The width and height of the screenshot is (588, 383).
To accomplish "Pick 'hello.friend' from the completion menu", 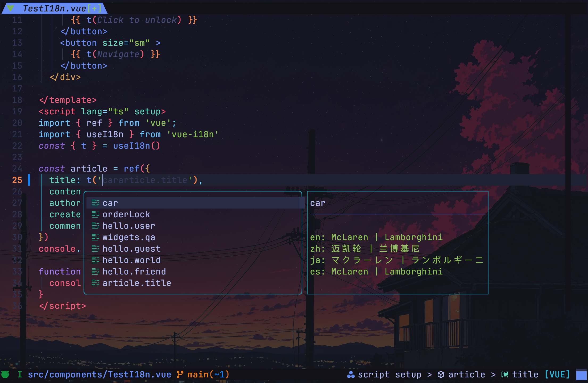I will click(195, 272).
